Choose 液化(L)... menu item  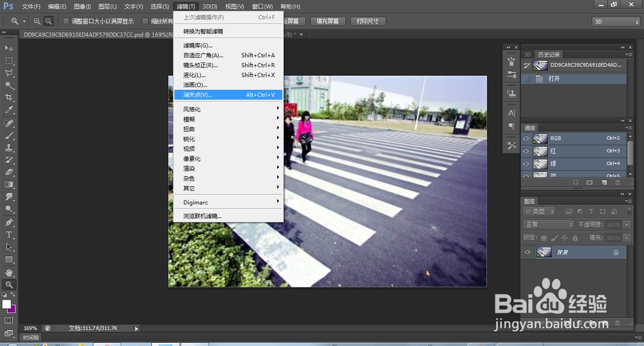(x=229, y=75)
